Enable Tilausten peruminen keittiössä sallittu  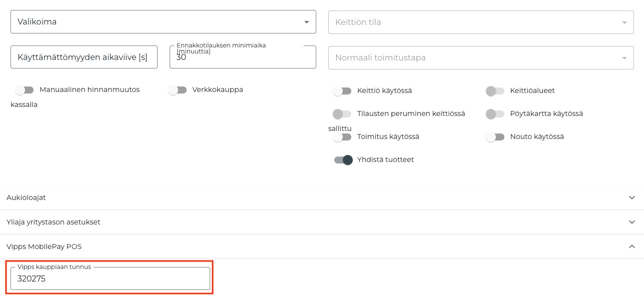tap(342, 113)
